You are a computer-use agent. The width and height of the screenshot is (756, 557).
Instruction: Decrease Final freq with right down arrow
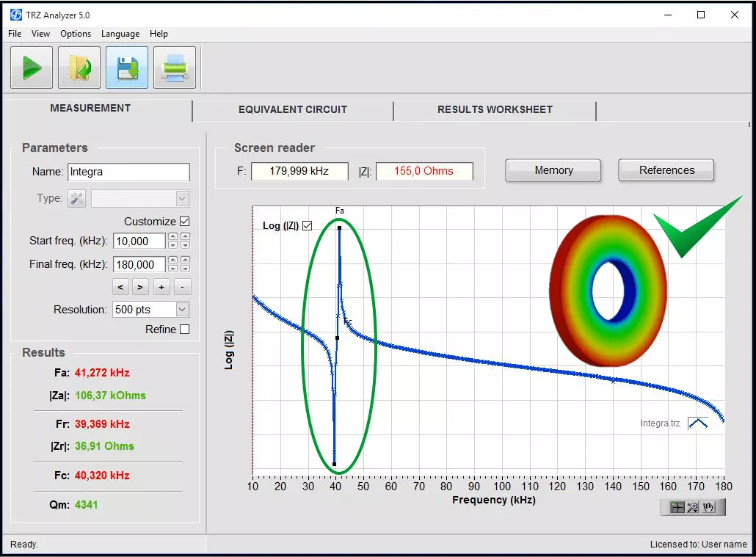click(x=185, y=269)
